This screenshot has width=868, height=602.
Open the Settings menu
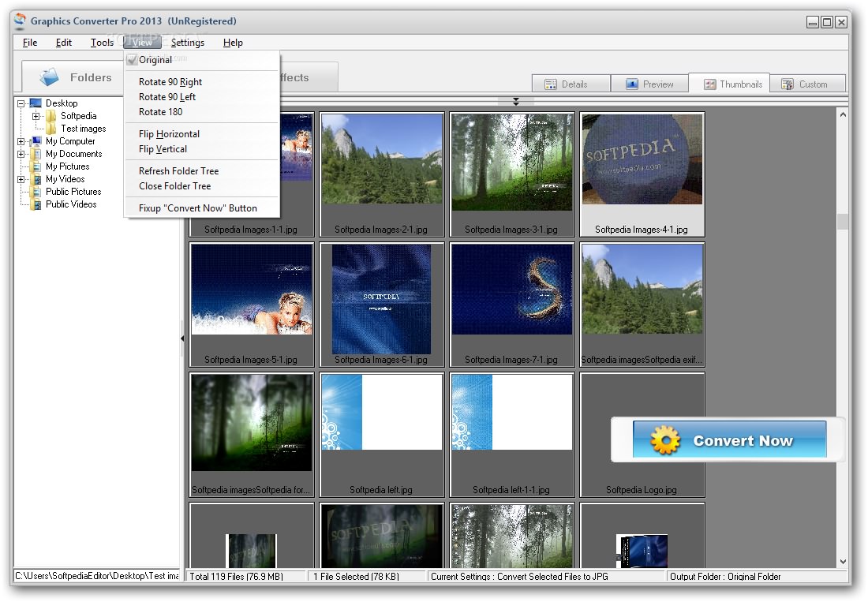coord(188,43)
